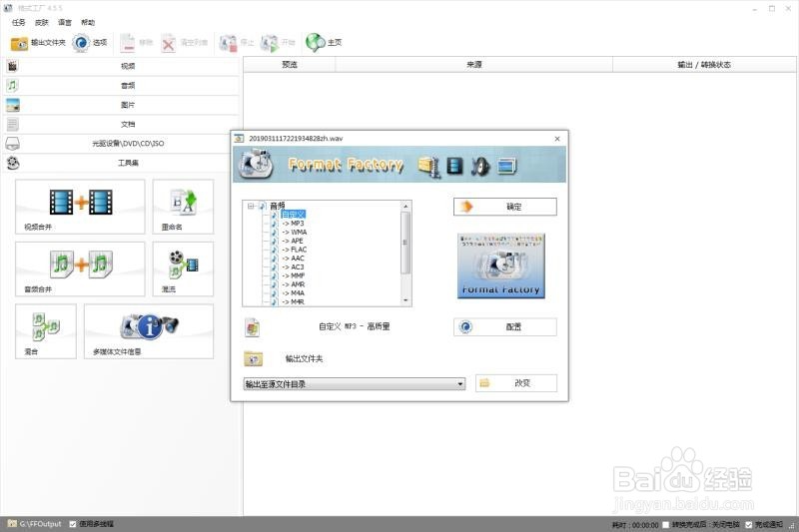
Task: Click the G:\FFOutput folder icon in status bar
Action: pyautogui.click(x=12, y=523)
